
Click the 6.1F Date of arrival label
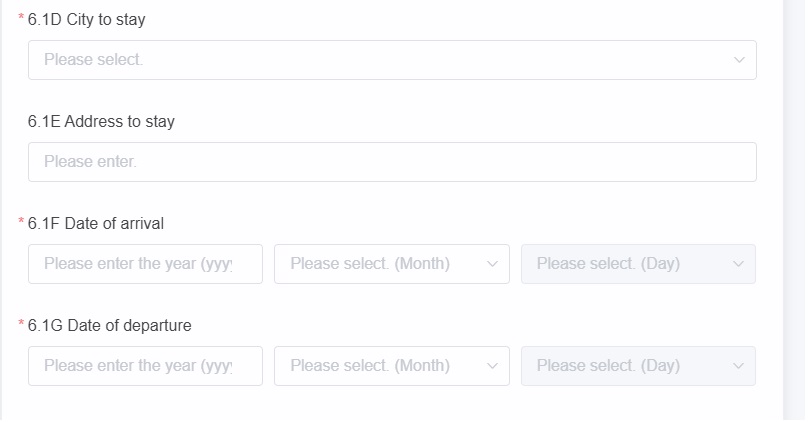pyautogui.click(x=96, y=224)
